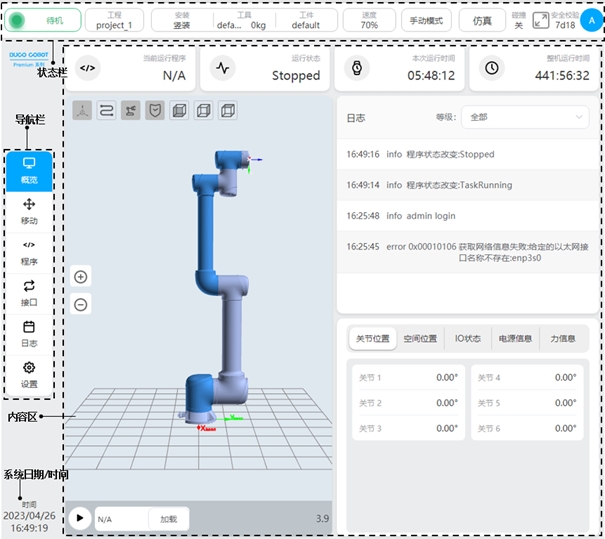Switch to the IO状态 tab
The height and width of the screenshot is (539, 605).
[x=467, y=338]
